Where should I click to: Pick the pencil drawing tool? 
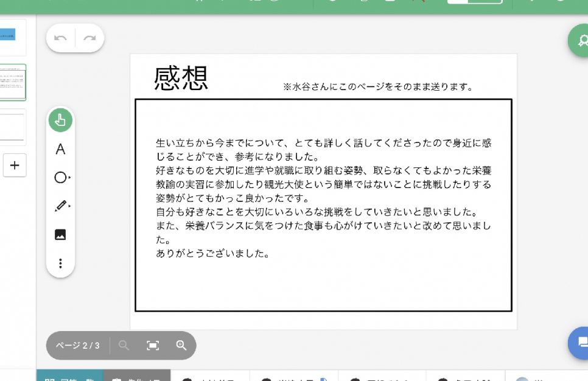coord(61,206)
